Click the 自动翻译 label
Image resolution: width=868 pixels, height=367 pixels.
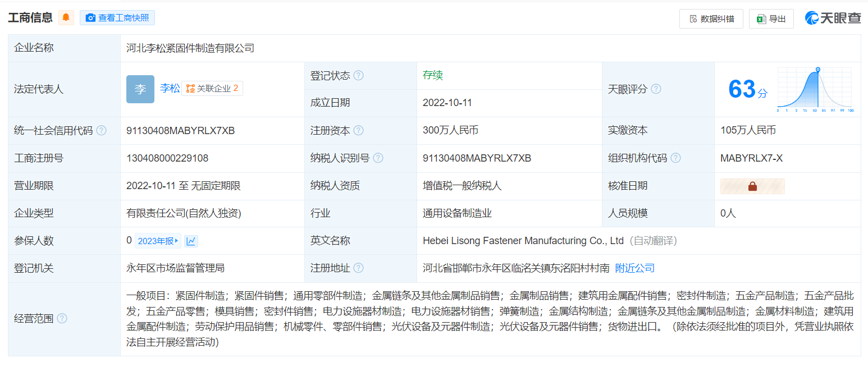click(x=652, y=241)
